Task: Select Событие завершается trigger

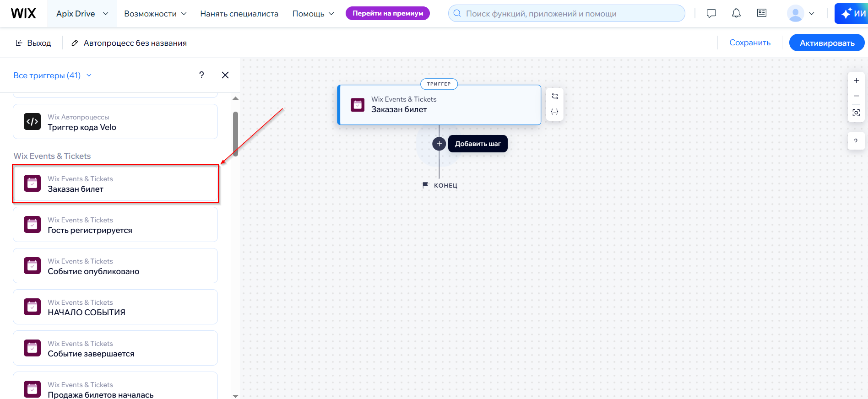Action: [115, 348]
